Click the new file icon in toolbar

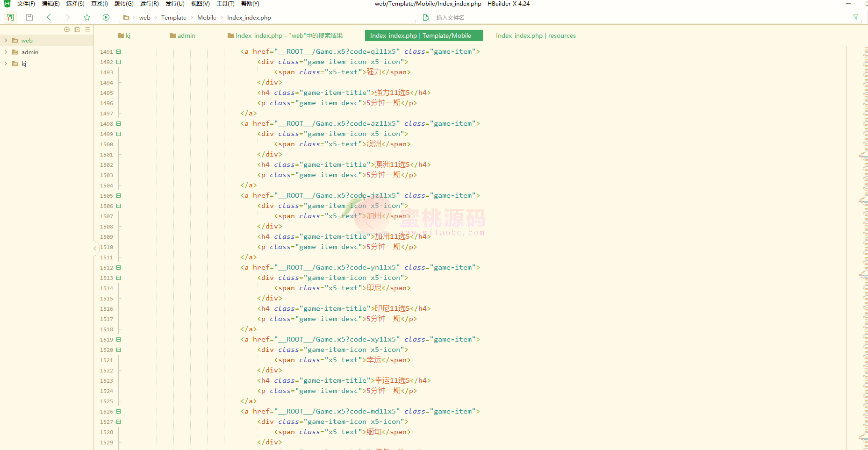pyautogui.click(x=10, y=17)
